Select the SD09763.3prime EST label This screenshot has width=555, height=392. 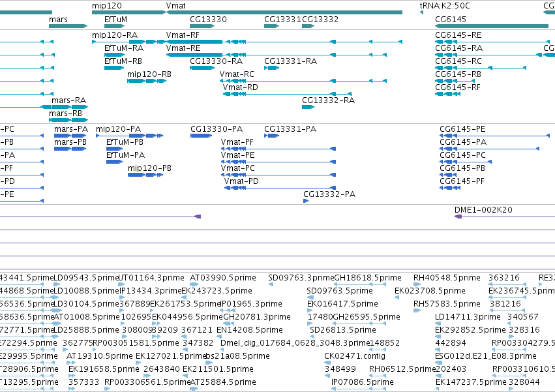301,278
